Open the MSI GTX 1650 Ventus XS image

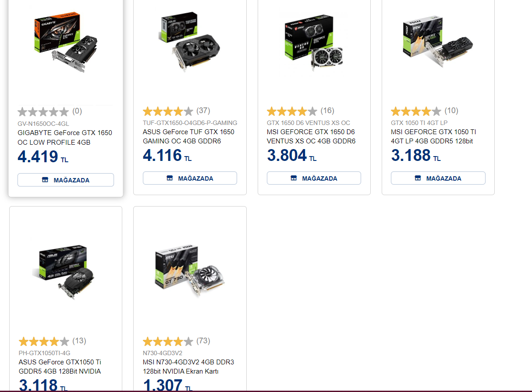click(314, 43)
